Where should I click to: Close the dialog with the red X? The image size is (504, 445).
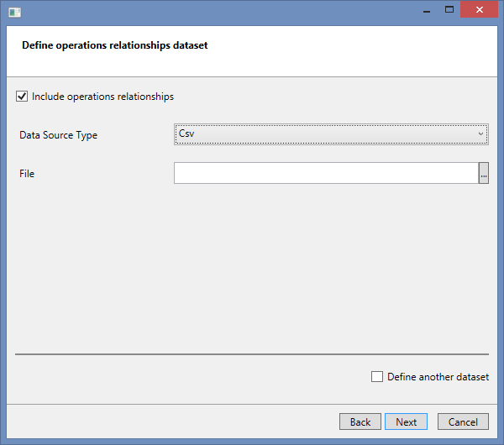click(x=480, y=10)
